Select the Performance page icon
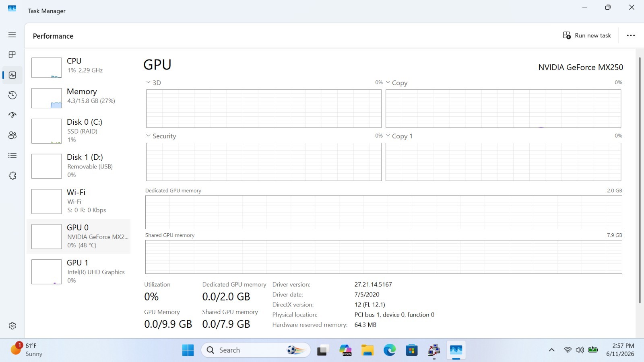Screen dimensions: 644x362 pyautogui.click(x=12, y=75)
